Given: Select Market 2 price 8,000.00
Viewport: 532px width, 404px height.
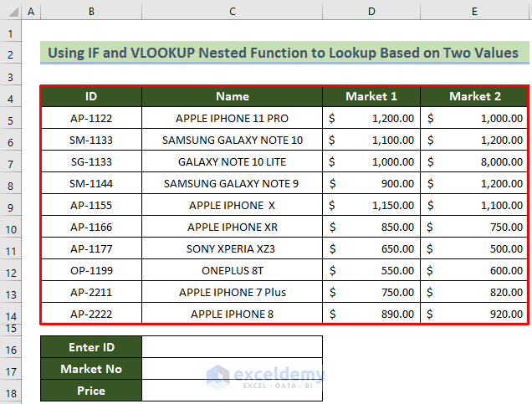Looking at the screenshot, I should click(474, 161).
